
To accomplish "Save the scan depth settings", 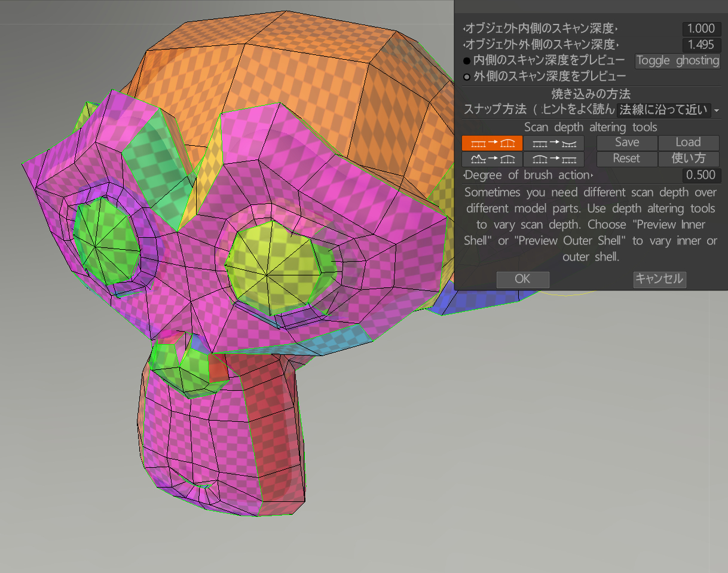I will [626, 143].
